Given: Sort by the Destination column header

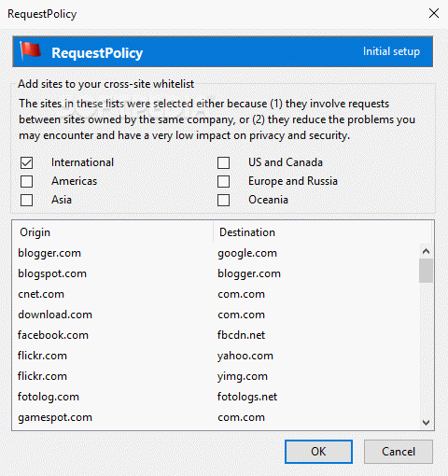Looking at the screenshot, I should tap(323, 232).
